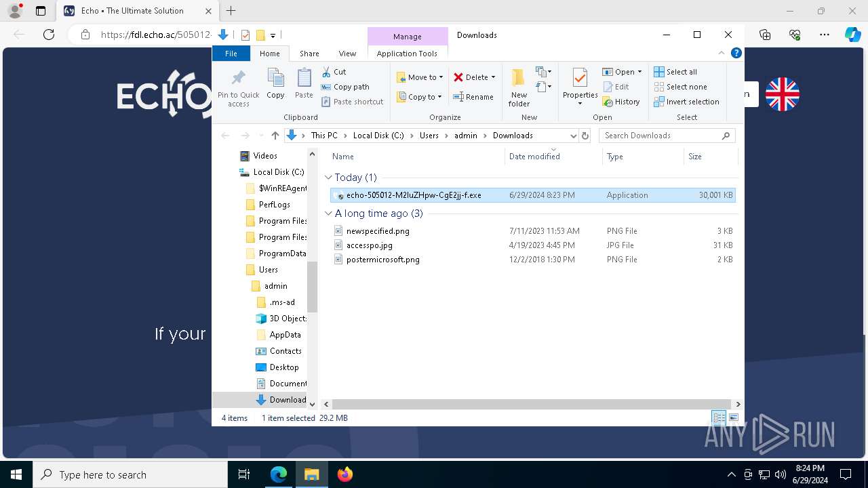Switch to the Share ribbon tab

point(309,54)
